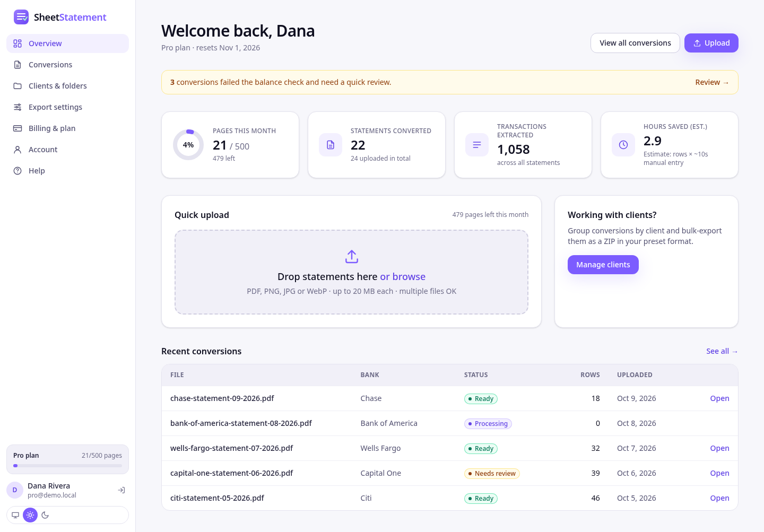
Task: Click the upload arrow icon in the drop zone
Action: [x=352, y=257]
